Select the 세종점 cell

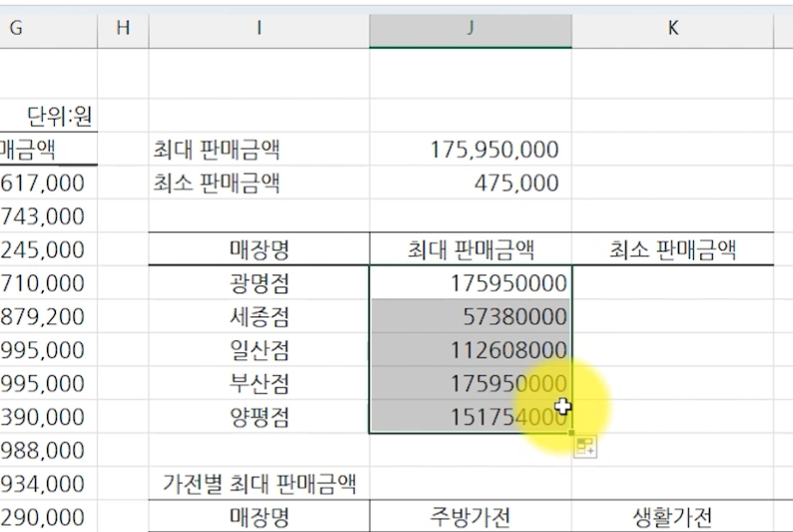click(x=259, y=316)
